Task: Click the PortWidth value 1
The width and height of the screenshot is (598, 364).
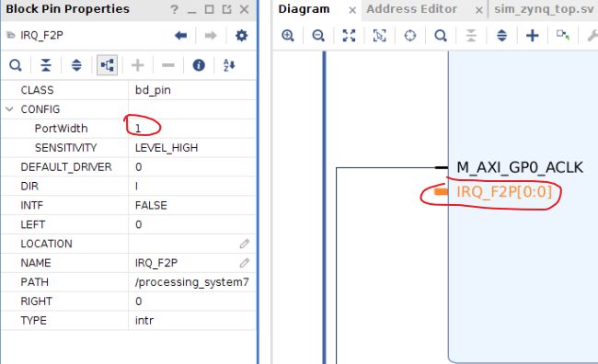Action: [x=138, y=129]
